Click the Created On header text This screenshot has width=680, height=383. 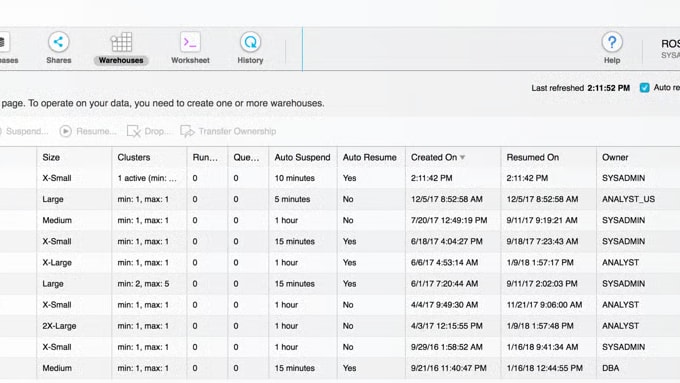[x=434, y=157]
